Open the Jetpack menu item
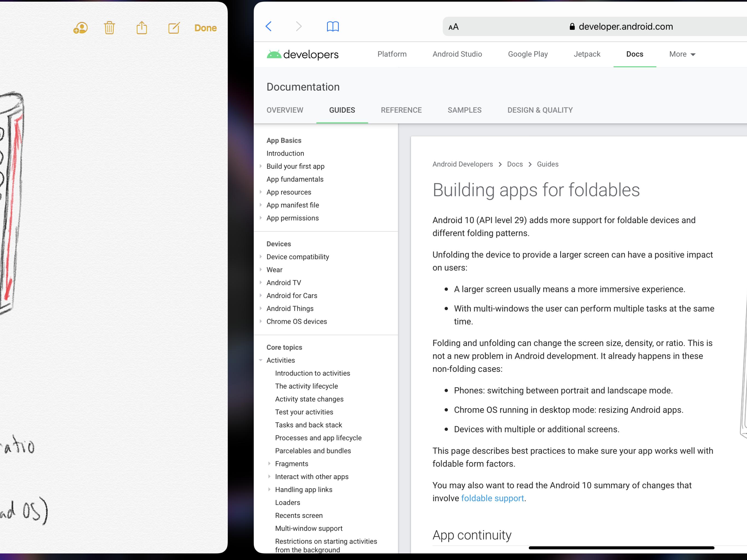This screenshot has height=560, width=747. [586, 54]
